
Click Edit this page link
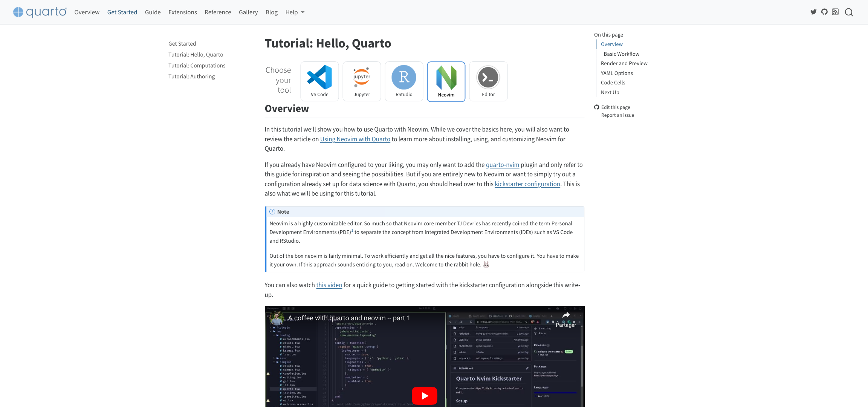(x=616, y=107)
